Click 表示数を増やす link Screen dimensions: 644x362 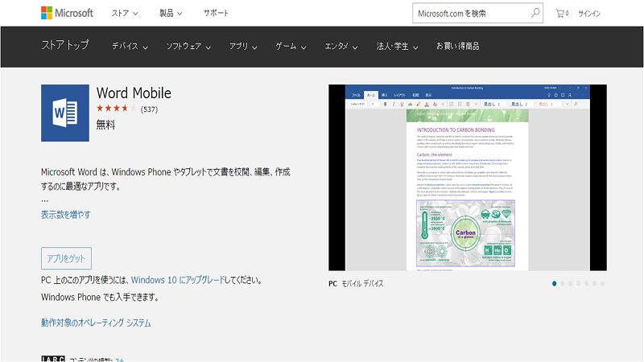(66, 215)
